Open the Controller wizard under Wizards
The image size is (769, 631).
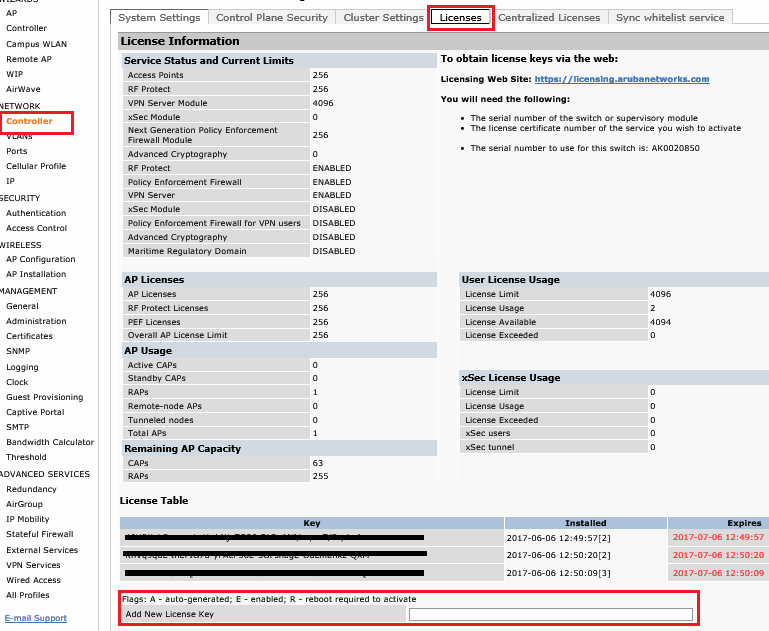click(26, 28)
